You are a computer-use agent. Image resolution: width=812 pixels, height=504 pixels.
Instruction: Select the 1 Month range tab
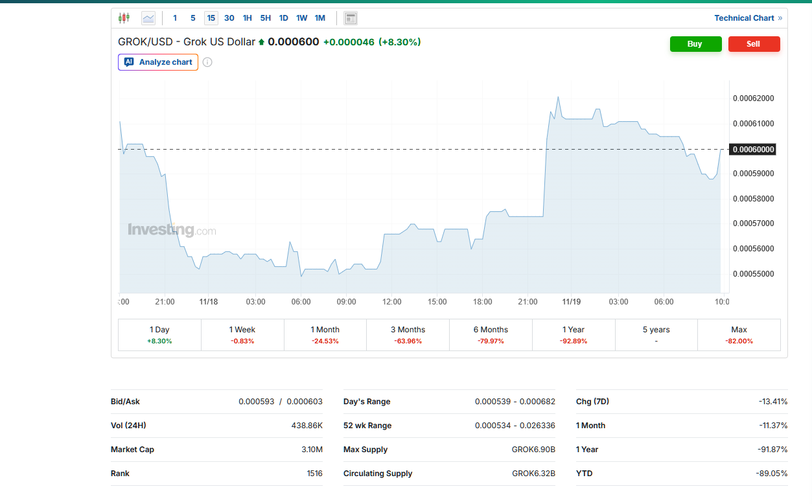[325, 335]
